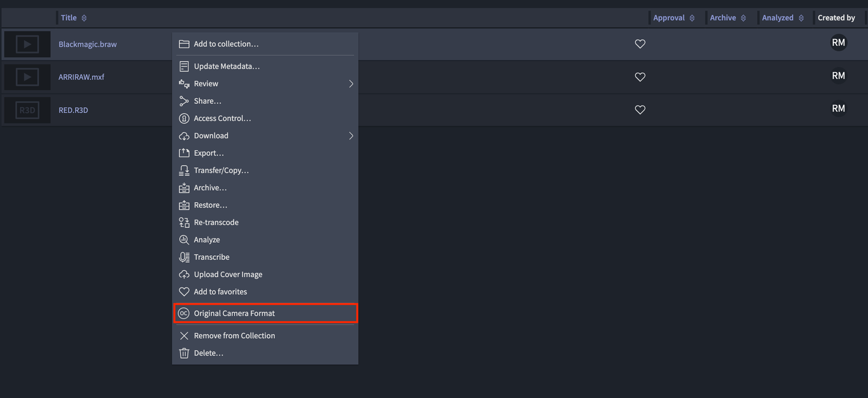
Task: Click the Transfer/Copy icon
Action: coord(184,170)
